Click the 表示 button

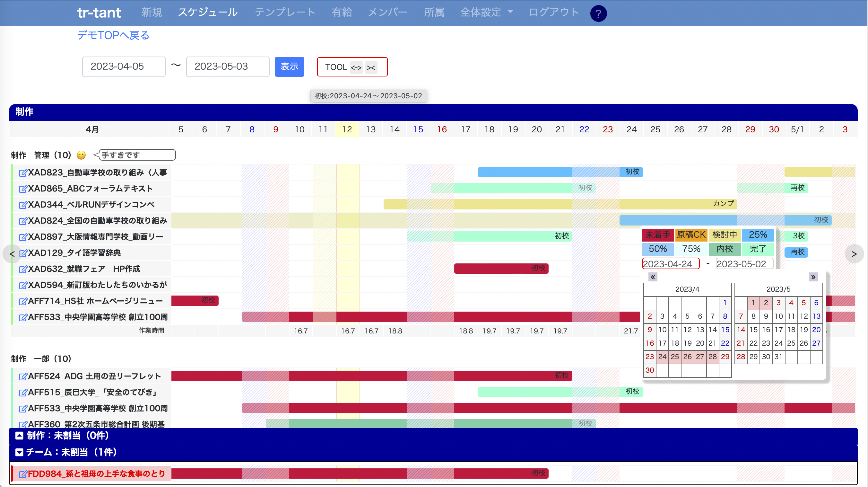point(289,67)
